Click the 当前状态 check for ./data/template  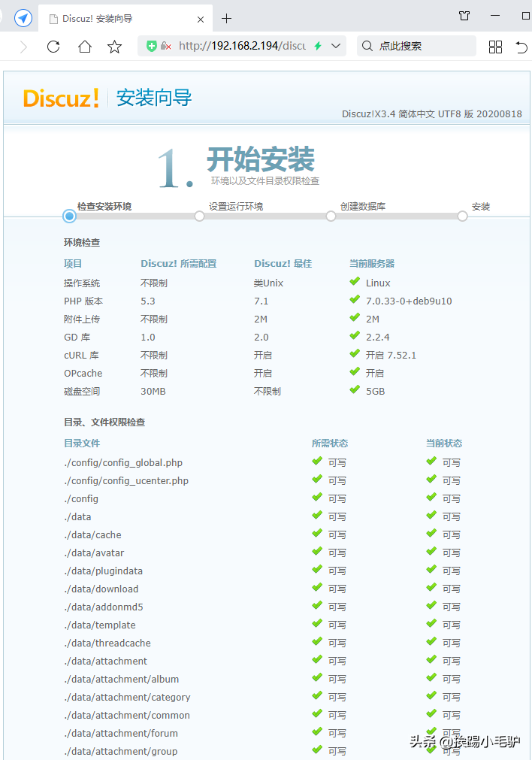coord(431,623)
